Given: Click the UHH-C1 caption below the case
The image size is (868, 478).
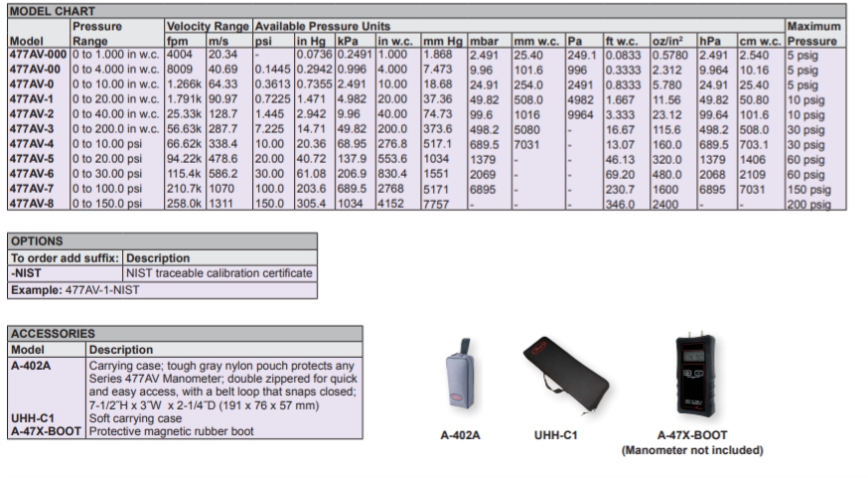Looking at the screenshot, I should click(563, 436).
